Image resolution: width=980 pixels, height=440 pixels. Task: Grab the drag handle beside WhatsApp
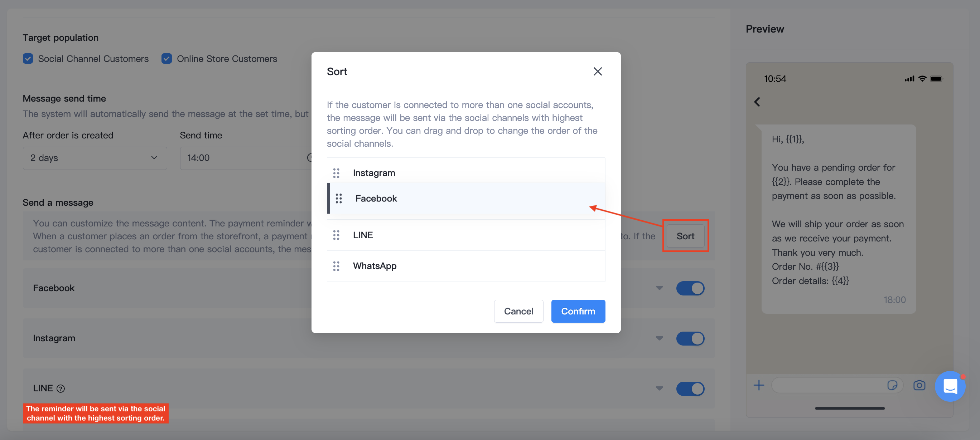[x=336, y=266]
